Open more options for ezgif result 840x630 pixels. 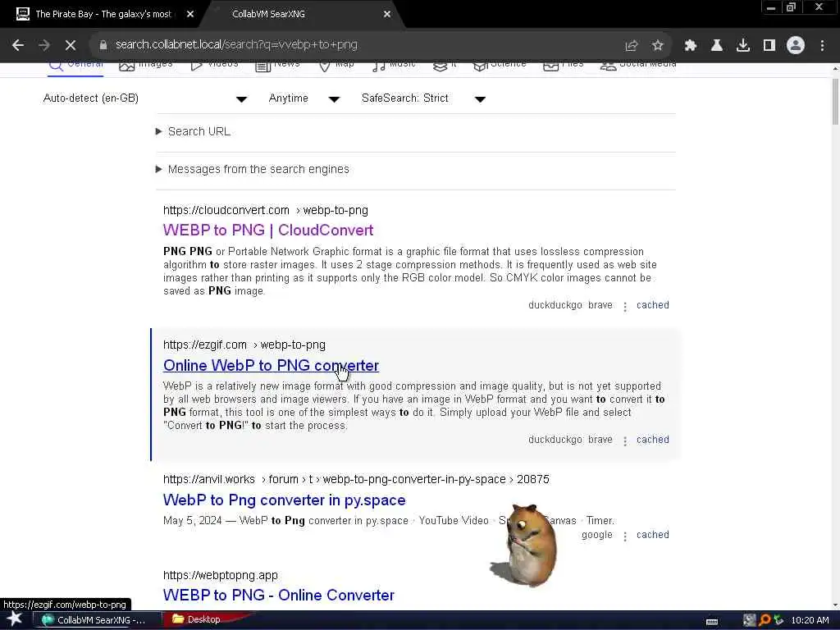coord(624,441)
